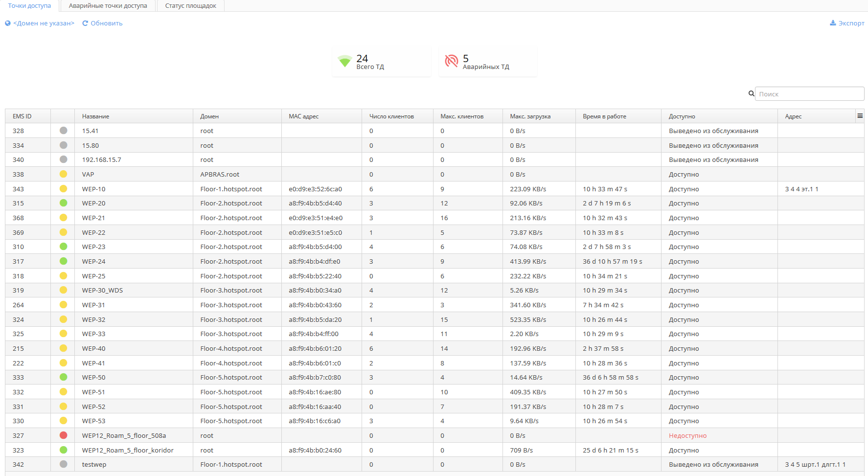This screenshot has width=868, height=476.
Task: Click the yellow status dot for WEP-53
Action: click(63, 421)
